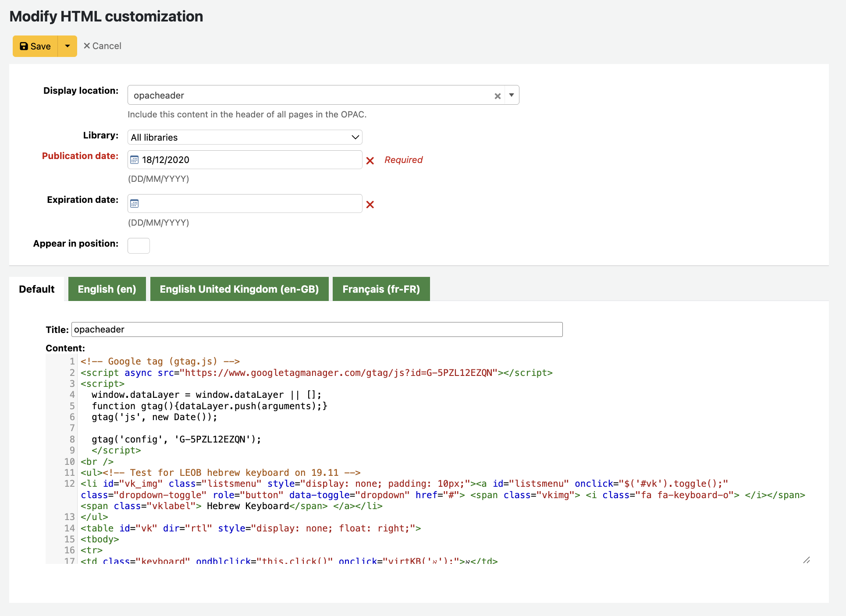Click the 'Hebrew Keyboard' span code line
Image resolution: width=846 pixels, height=616 pixels.
(231, 506)
